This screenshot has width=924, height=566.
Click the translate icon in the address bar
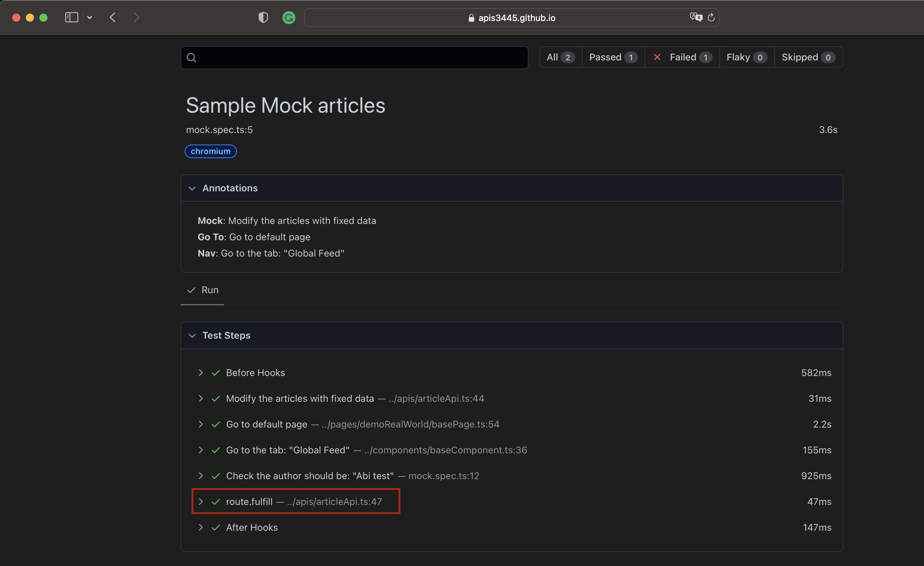coord(695,17)
